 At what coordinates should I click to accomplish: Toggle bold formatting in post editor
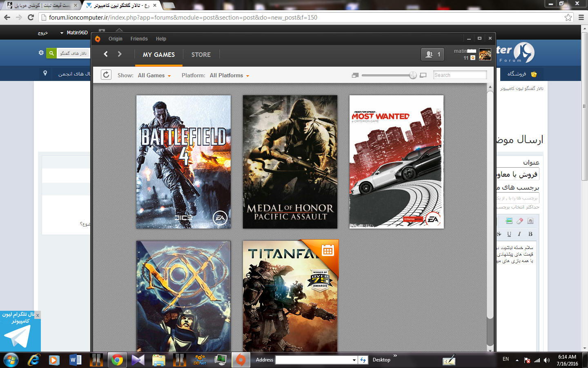(x=530, y=234)
